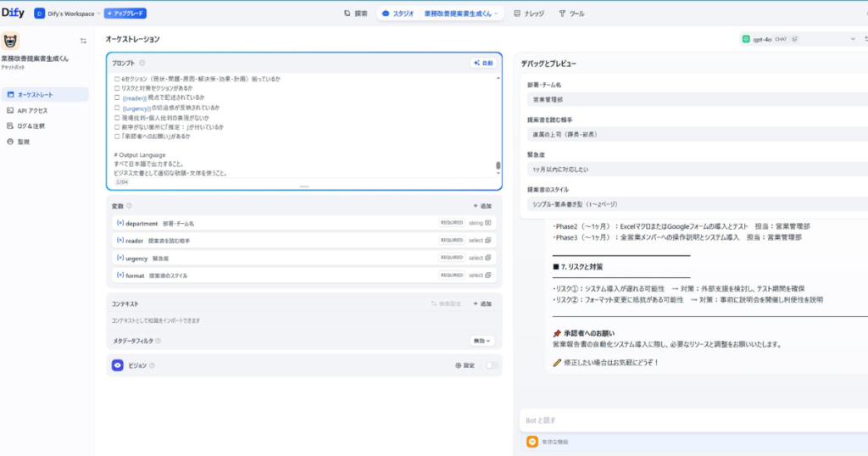This screenshot has height=456, width=868.
Task: Click the prompt scrollbar down arrow
Action: [x=498, y=173]
